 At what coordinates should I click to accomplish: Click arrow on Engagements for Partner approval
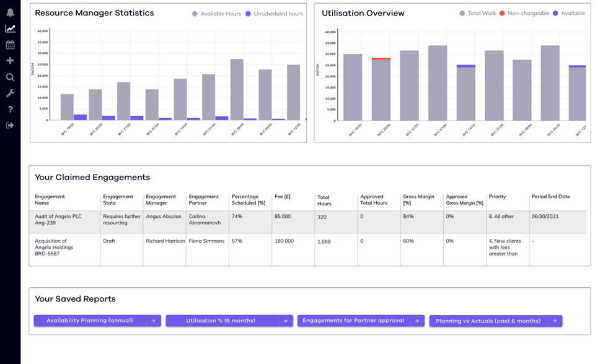click(x=416, y=321)
